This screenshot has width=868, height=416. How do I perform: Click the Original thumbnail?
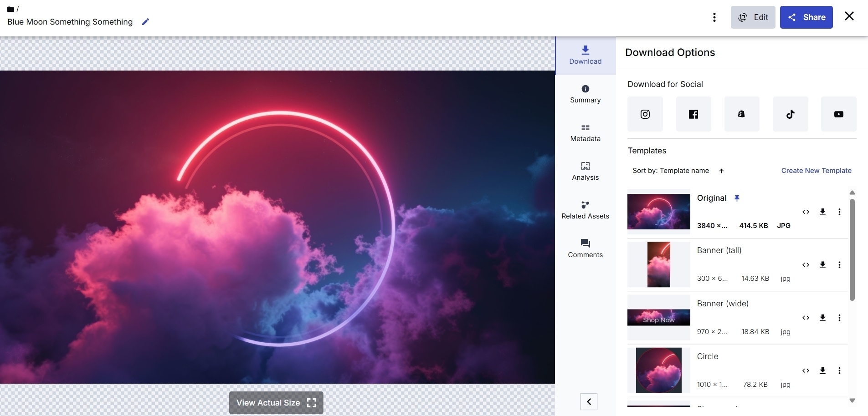[x=659, y=212]
